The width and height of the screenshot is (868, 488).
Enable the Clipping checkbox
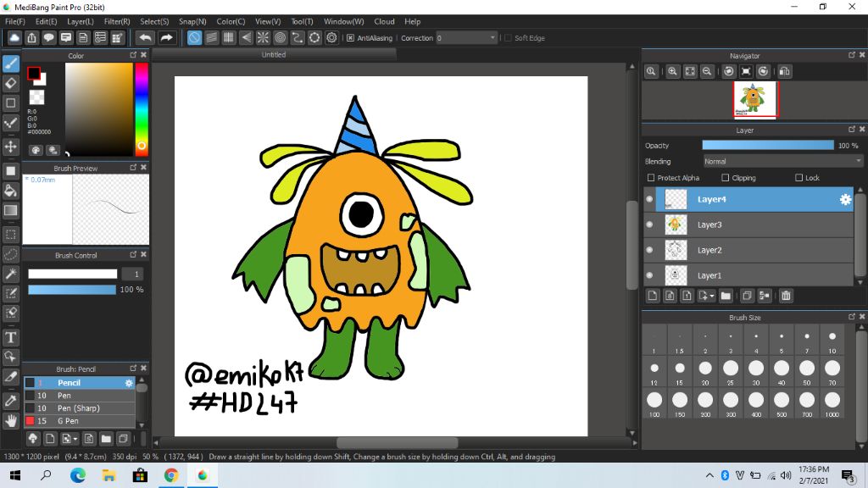(726, 178)
